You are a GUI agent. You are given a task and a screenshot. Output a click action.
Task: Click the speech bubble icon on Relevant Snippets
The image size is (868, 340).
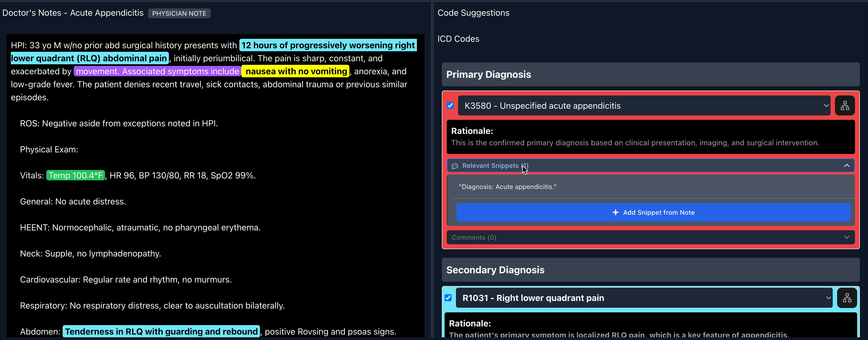point(455,166)
